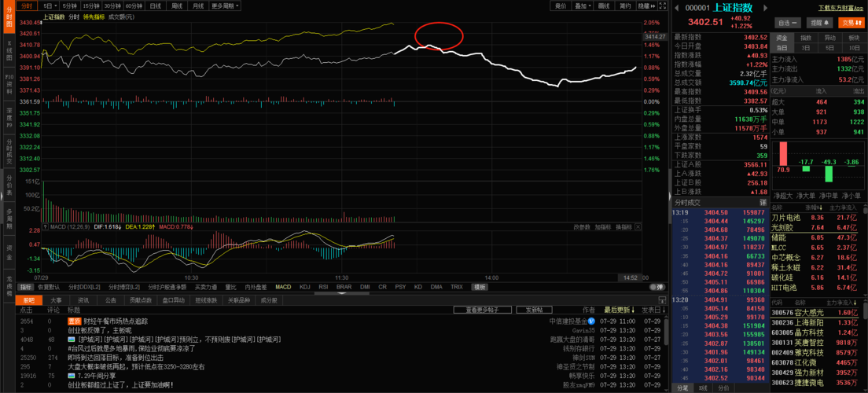Open F10资料 sidebar item
Image resolution: width=868 pixels, height=393 pixels.
[9, 83]
